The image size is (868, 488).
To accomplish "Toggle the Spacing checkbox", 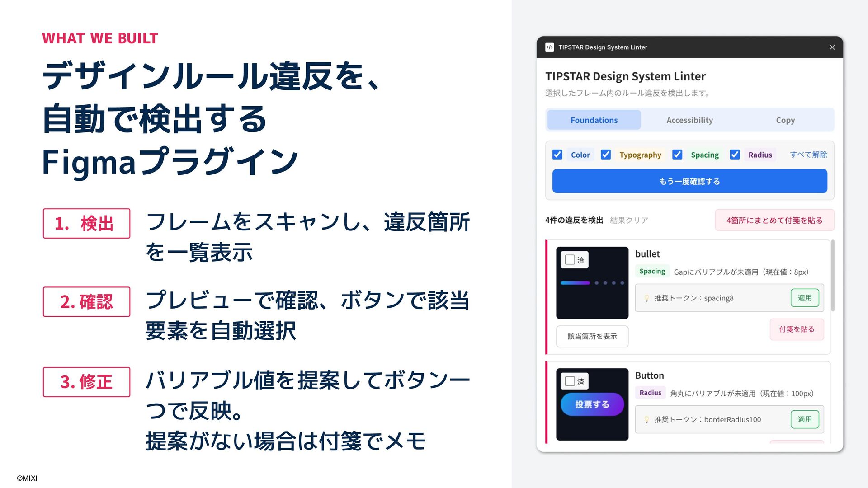I will tap(677, 155).
